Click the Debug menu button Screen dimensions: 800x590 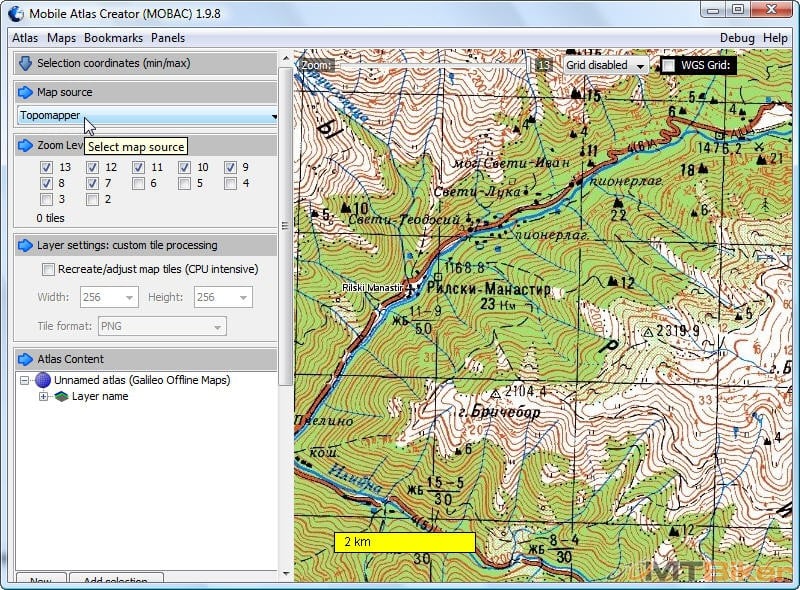[737, 38]
